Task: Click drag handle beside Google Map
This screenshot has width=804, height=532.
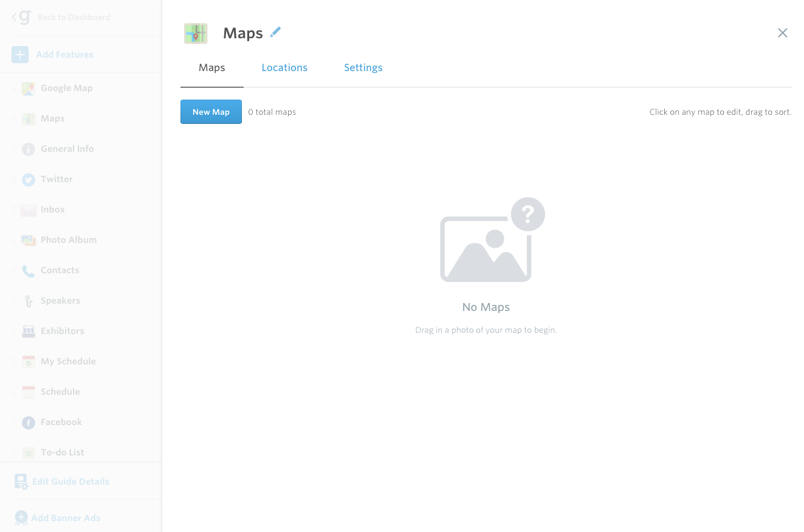Action: tap(14, 89)
